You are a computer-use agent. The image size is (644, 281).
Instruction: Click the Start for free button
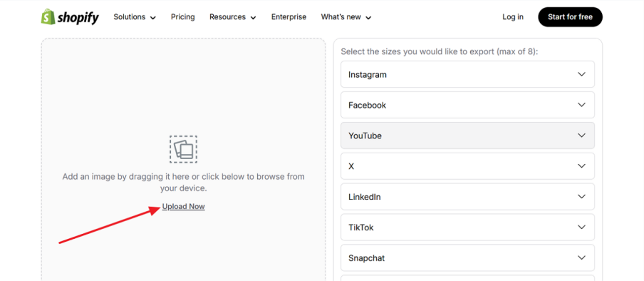(570, 17)
